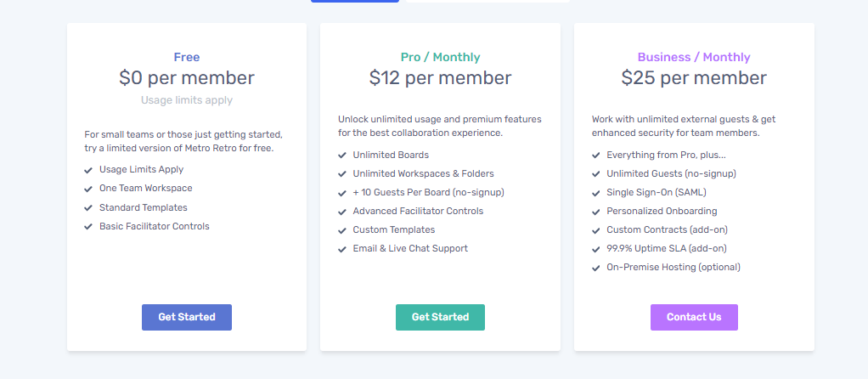Screen dimensions: 868x379
Task: Click the checkmark beside Usage Limits Apply
Action: click(x=88, y=170)
